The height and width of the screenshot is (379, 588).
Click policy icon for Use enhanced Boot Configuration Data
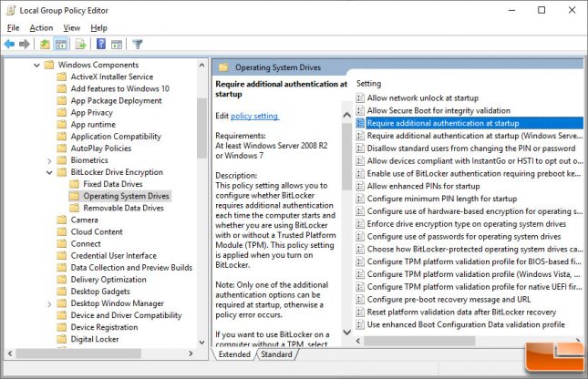360,324
